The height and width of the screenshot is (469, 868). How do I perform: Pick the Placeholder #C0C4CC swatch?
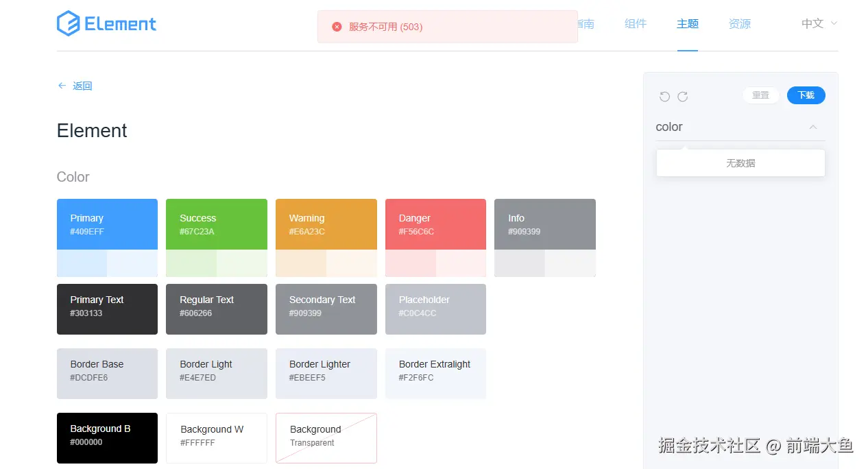(435, 309)
